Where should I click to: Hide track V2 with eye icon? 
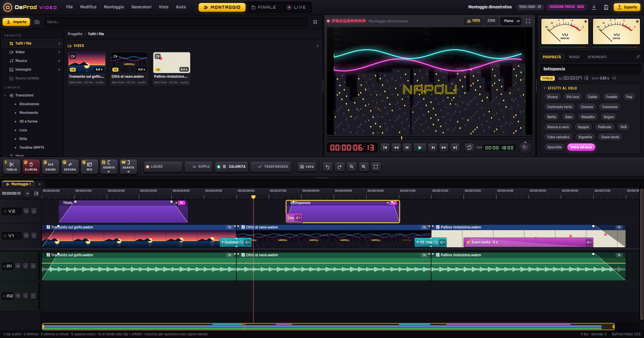[26, 211]
